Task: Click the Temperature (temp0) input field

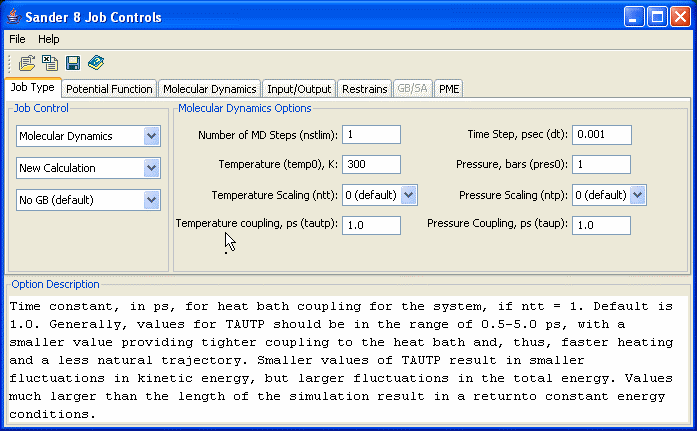Action: [371, 164]
